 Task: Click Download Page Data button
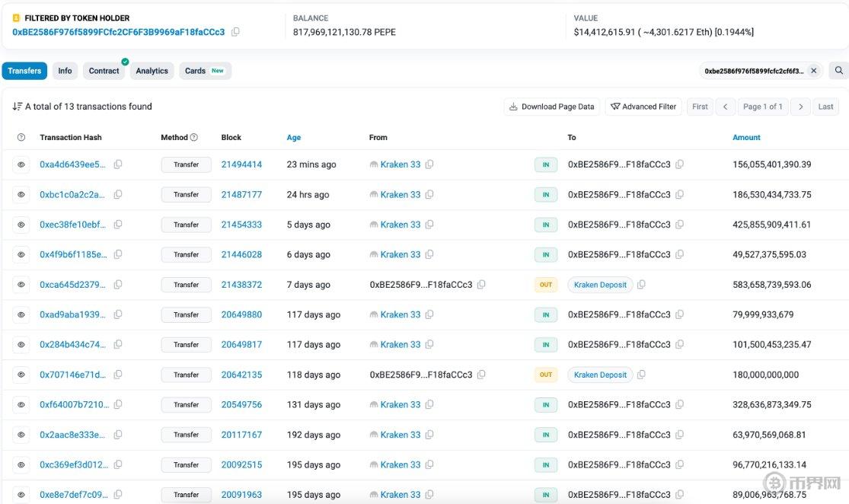pyautogui.click(x=551, y=107)
